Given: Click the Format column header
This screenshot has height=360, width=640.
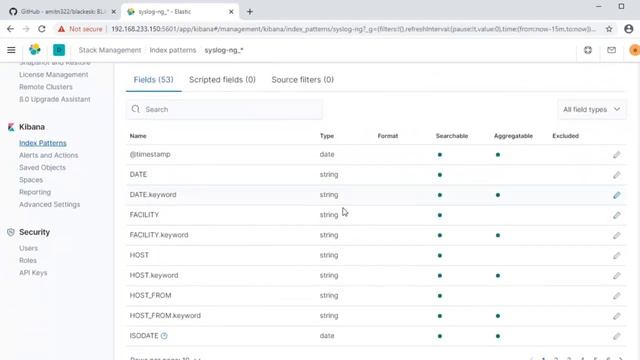Looking at the screenshot, I should point(388,136).
